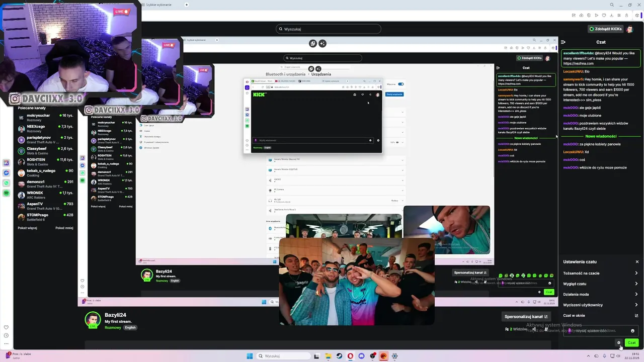The width and height of the screenshot is (644, 362).
Task: Open the AspenTV recommended channel
Action: 45,206
